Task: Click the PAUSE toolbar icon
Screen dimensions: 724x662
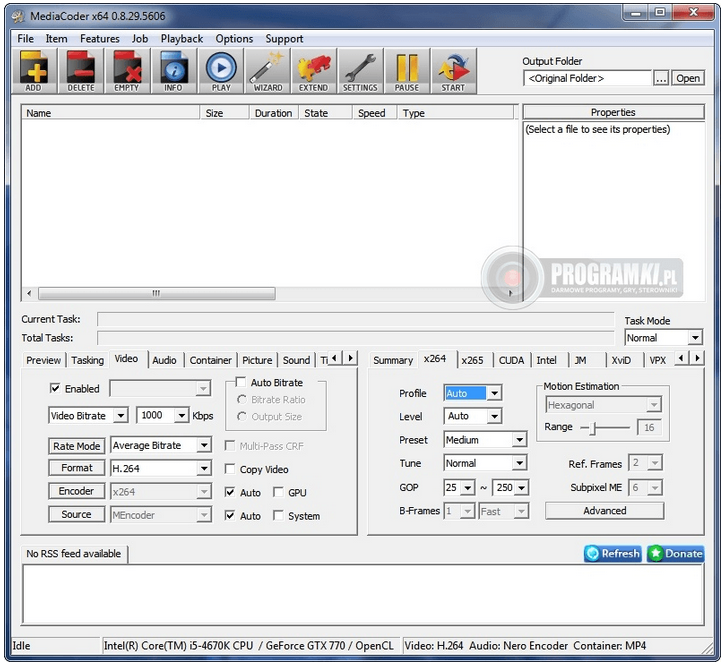Action: tap(407, 71)
